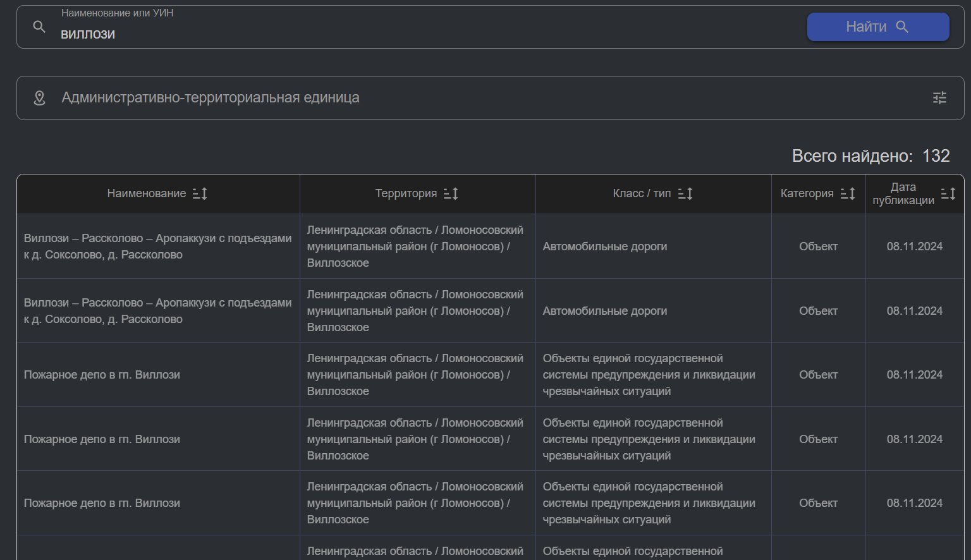Image resolution: width=971 pixels, height=560 pixels.
Task: Click the magnifier icon in search field
Action: 39,27
